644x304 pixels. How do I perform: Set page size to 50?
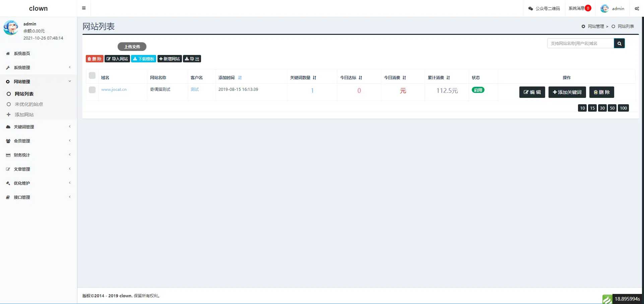[x=612, y=108]
